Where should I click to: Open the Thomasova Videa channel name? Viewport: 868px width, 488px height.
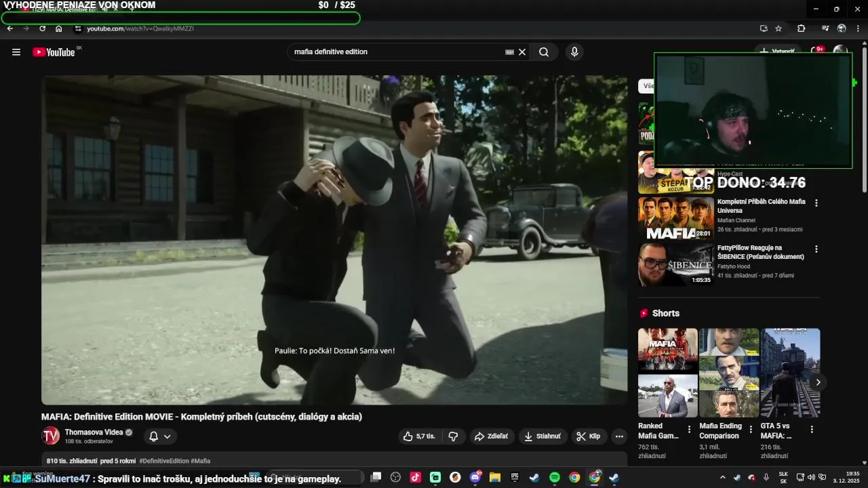click(94, 432)
